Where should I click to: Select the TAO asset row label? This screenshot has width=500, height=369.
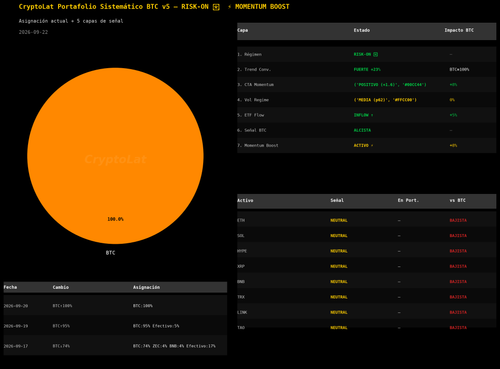pos(241,328)
